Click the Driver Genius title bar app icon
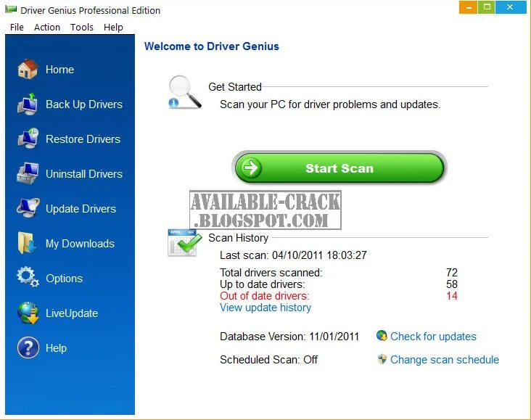 [x=11, y=10]
